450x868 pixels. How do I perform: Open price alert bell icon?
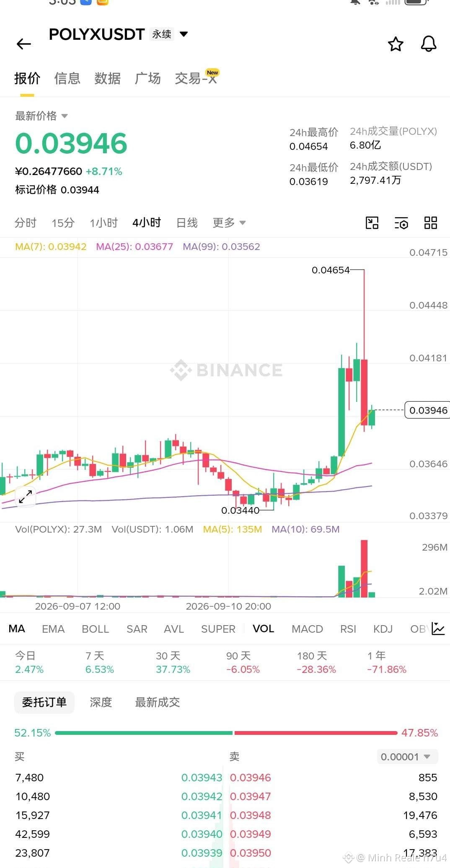(429, 44)
